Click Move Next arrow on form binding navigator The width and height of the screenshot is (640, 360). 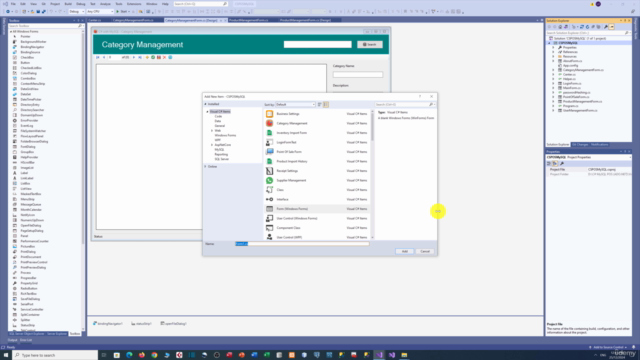pos(134,58)
